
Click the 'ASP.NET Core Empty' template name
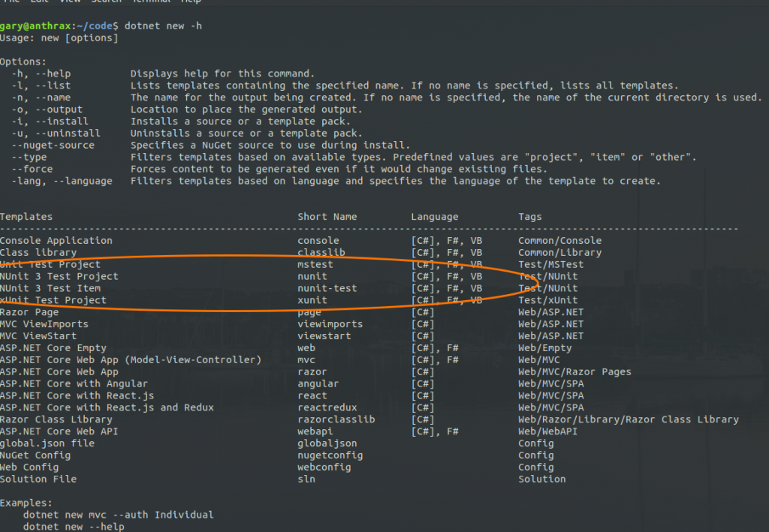53,348
